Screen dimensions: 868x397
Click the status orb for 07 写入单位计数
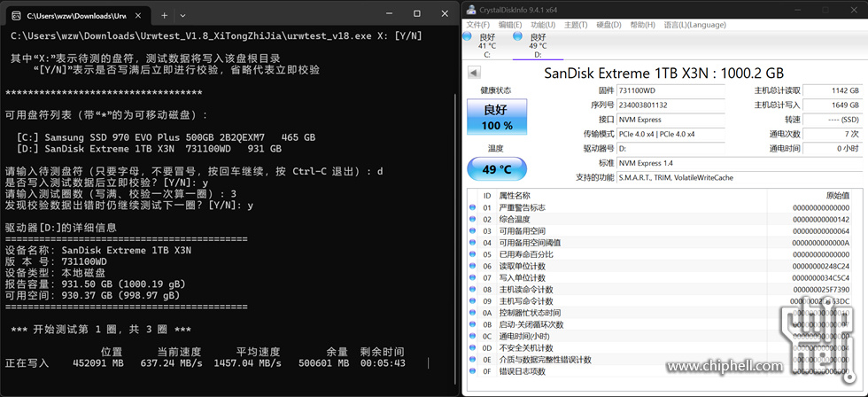click(472, 277)
